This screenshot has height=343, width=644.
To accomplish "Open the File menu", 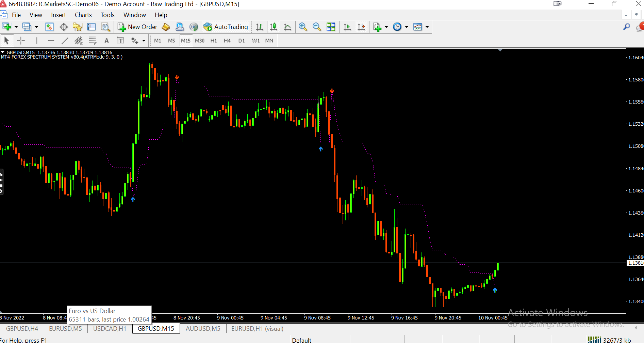I will 16,15.
